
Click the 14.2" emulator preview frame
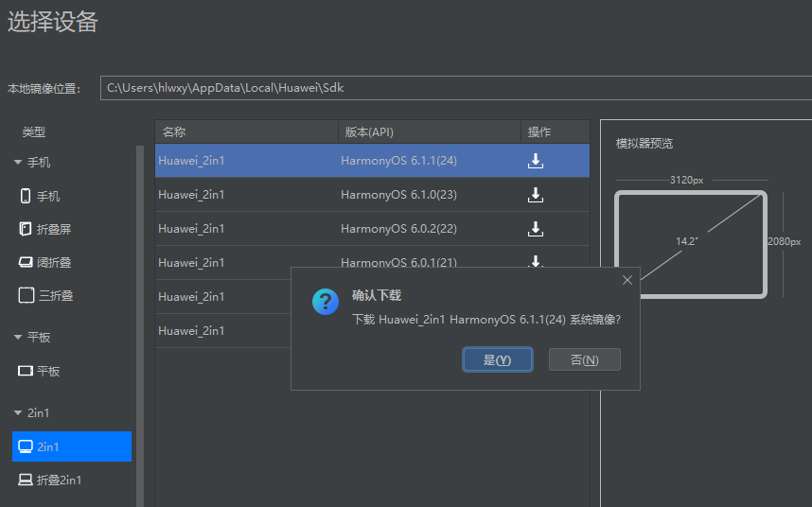click(691, 245)
